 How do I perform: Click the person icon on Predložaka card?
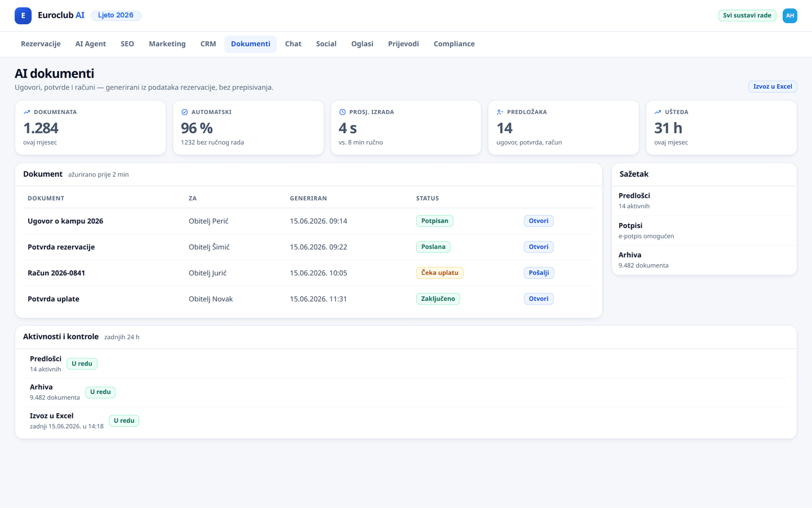tap(500, 112)
